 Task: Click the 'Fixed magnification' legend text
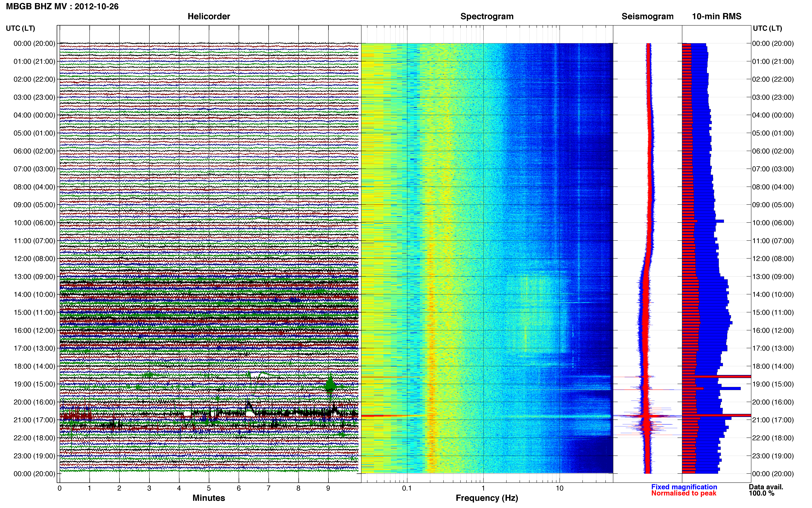(x=684, y=487)
